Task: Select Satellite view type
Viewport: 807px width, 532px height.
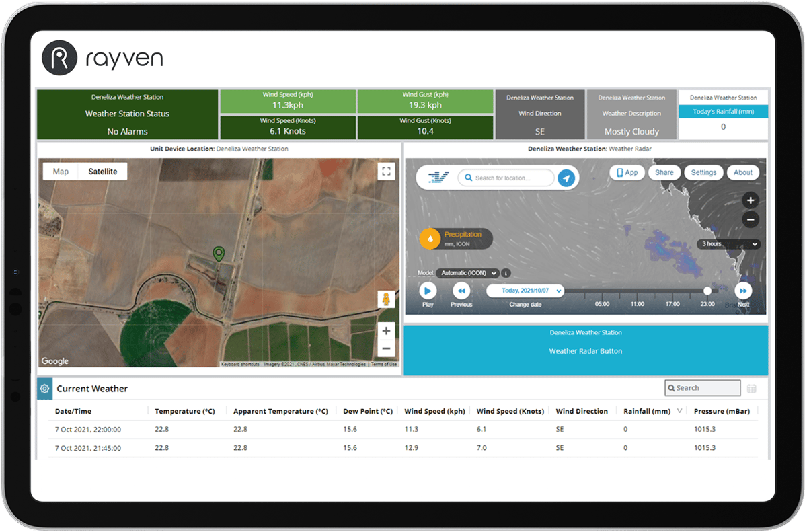Action: 103,172
